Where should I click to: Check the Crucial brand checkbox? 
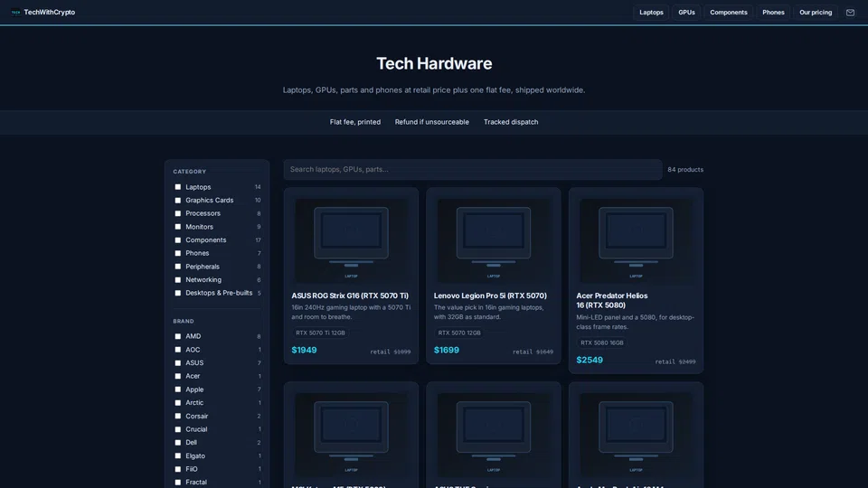178,429
